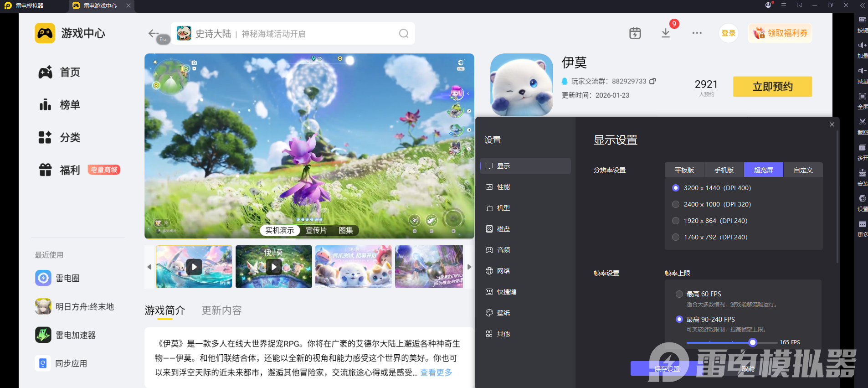The width and height of the screenshot is (868, 388).
Task: Open the 其他 settings category
Action: 525,334
